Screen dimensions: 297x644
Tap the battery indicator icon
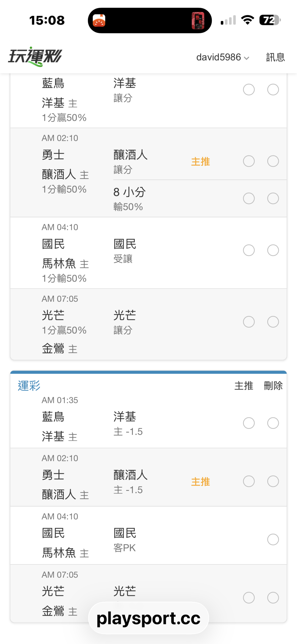[x=270, y=20]
